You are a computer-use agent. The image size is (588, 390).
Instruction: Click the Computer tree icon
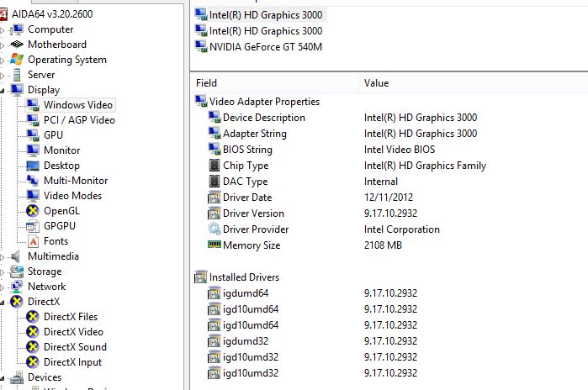click(x=17, y=29)
